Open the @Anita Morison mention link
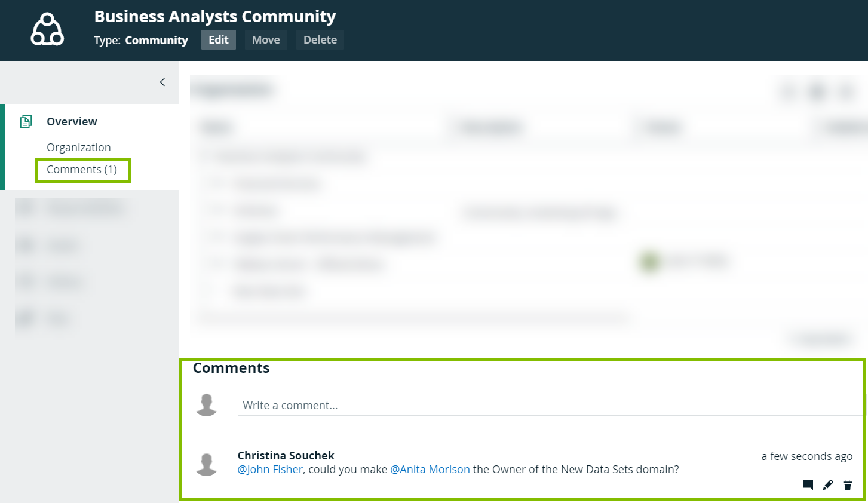 click(430, 470)
